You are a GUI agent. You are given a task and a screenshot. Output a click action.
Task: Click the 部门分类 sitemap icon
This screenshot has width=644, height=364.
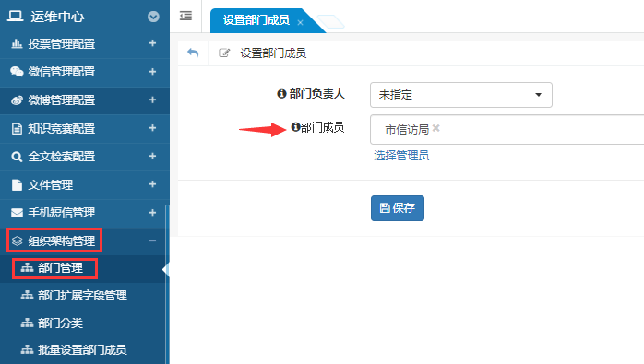(x=27, y=323)
